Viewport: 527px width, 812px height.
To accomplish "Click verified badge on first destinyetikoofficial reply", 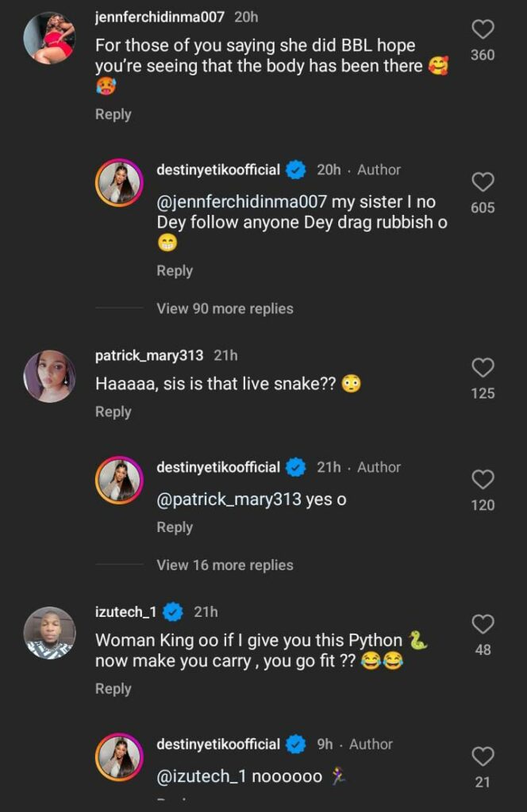I will (x=296, y=170).
